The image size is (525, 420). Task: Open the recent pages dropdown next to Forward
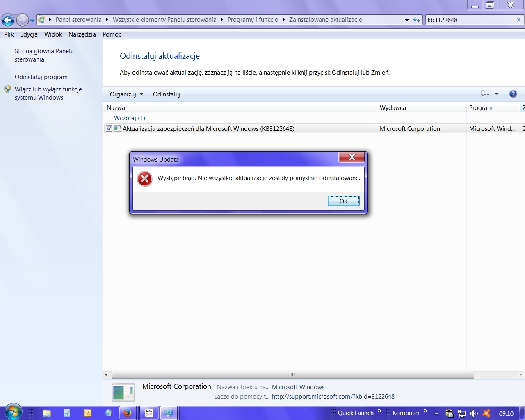32,20
